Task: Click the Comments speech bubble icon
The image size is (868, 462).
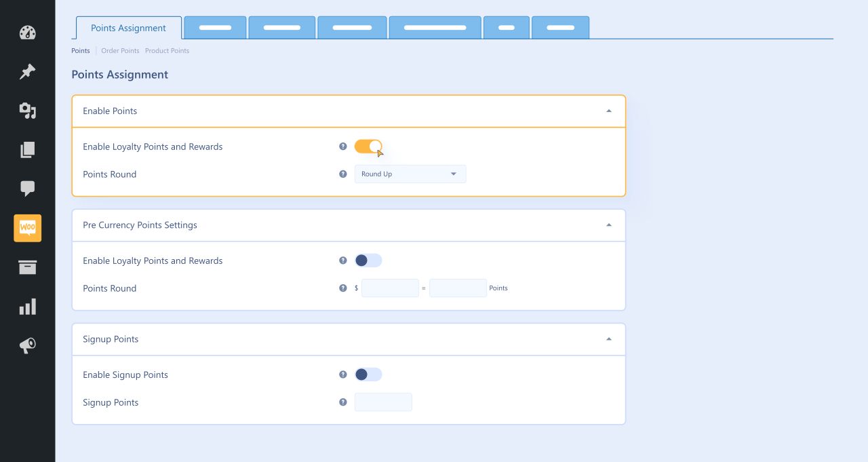Action: [x=27, y=189]
